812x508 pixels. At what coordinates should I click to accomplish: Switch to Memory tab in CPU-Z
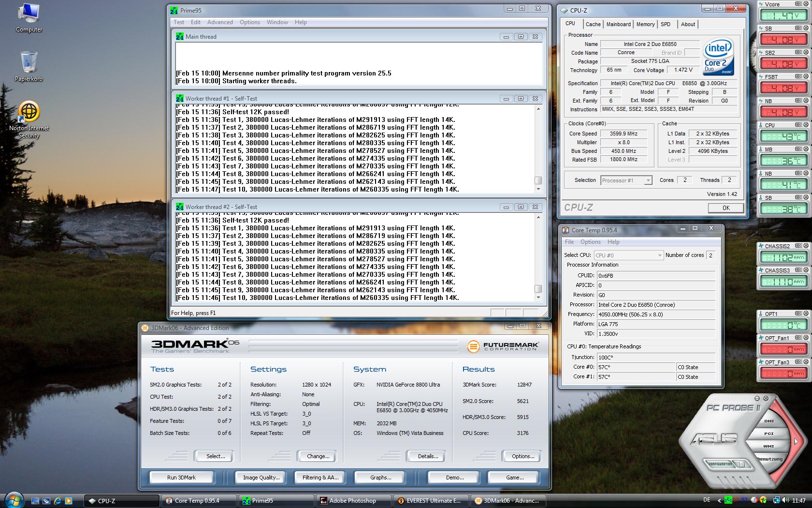pyautogui.click(x=645, y=24)
